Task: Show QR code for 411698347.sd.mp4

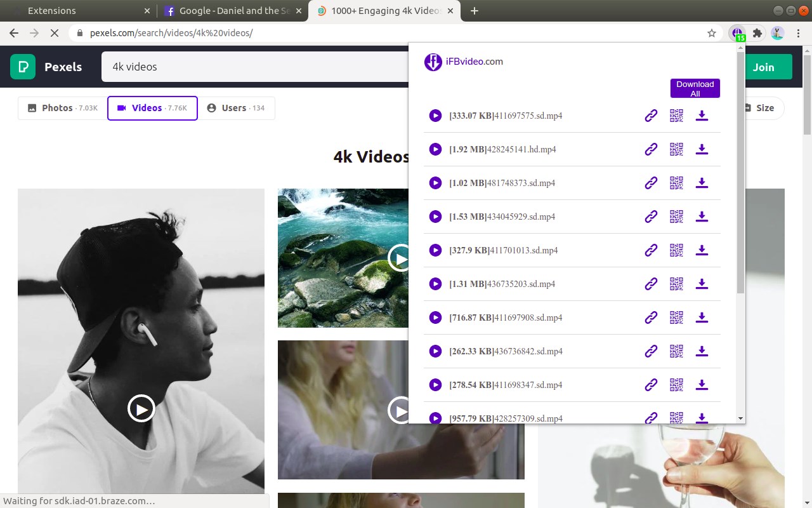Action: point(676,385)
